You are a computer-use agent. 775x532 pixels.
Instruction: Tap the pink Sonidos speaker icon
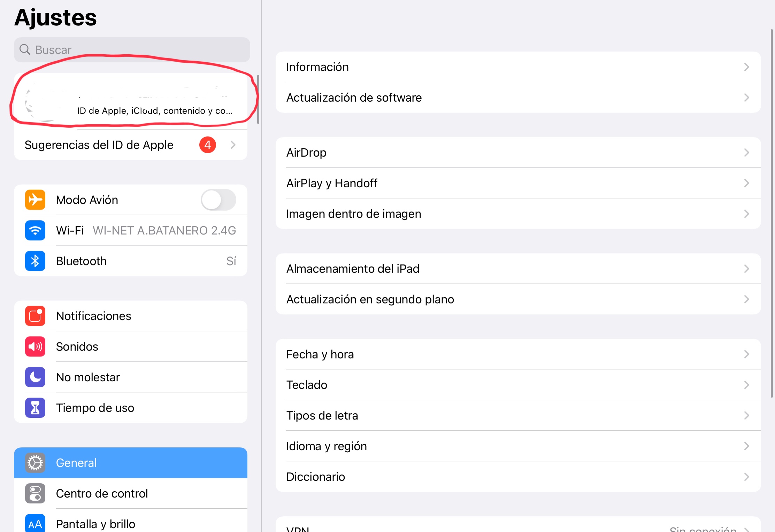coord(35,347)
